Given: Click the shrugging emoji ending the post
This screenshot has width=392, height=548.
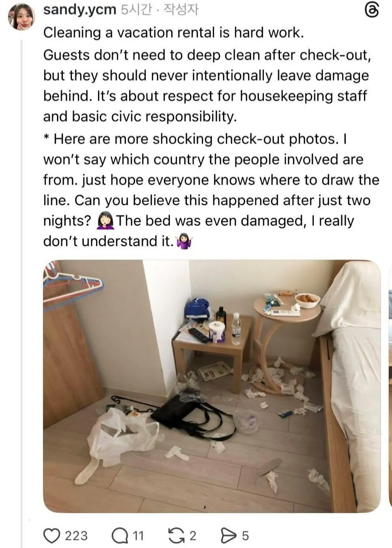Looking at the screenshot, I should coord(185,241).
